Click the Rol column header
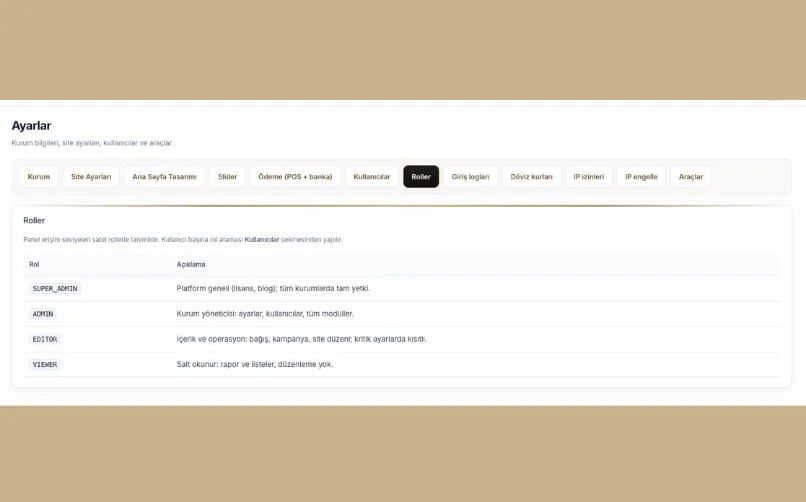Screen dimensions: 806x502 34,265
